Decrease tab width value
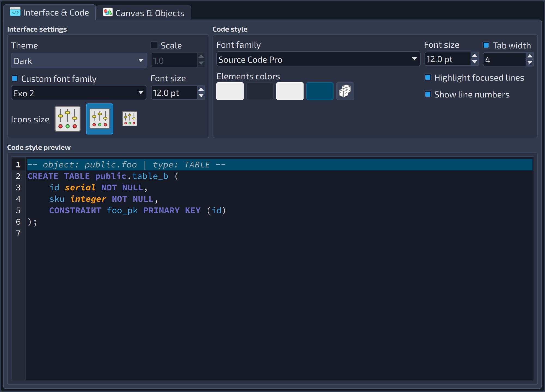Image resolution: width=545 pixels, height=392 pixels. tap(530, 63)
